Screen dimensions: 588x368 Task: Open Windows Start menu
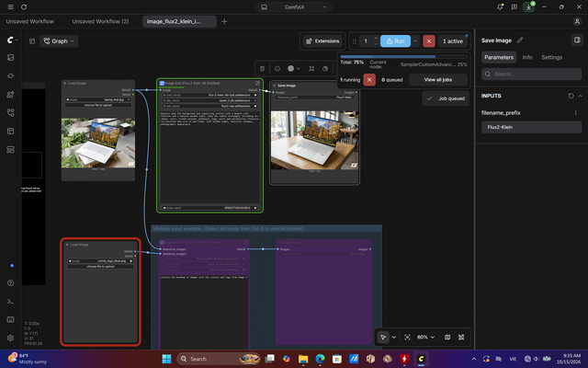coord(166,359)
